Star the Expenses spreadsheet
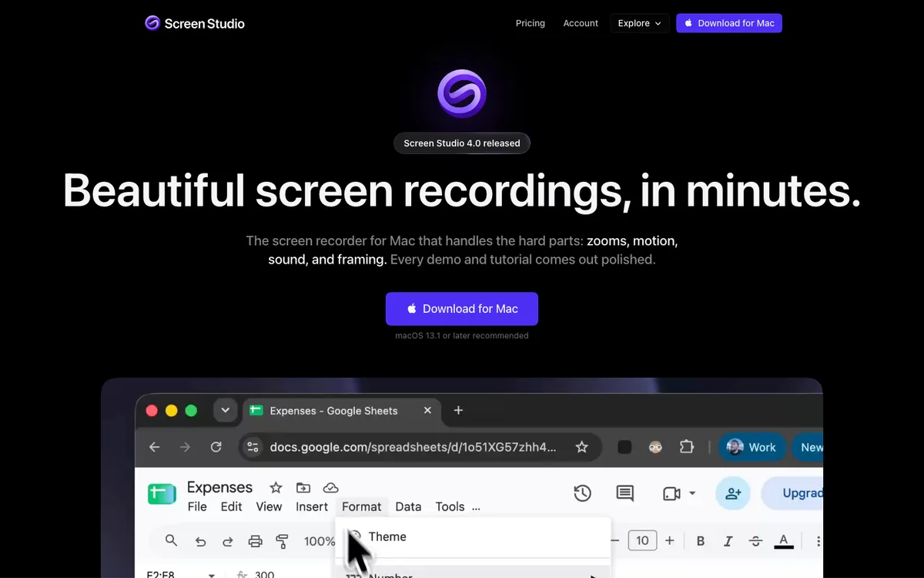 pyautogui.click(x=276, y=488)
